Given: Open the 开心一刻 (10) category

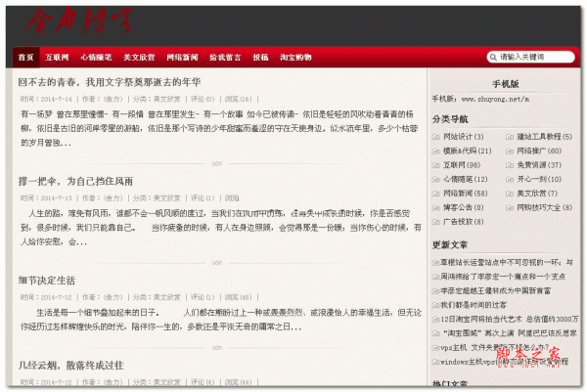Looking at the screenshot, I should pyautogui.click(x=539, y=180).
